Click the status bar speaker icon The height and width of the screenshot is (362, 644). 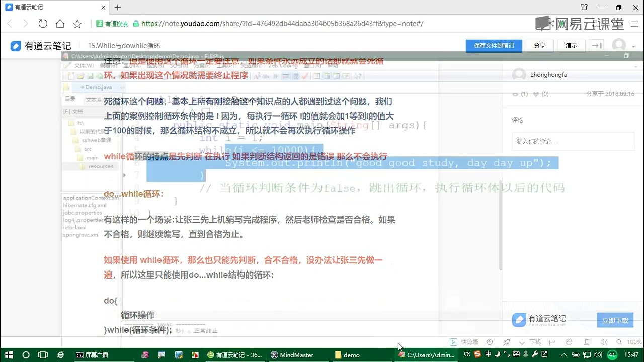tap(604, 342)
